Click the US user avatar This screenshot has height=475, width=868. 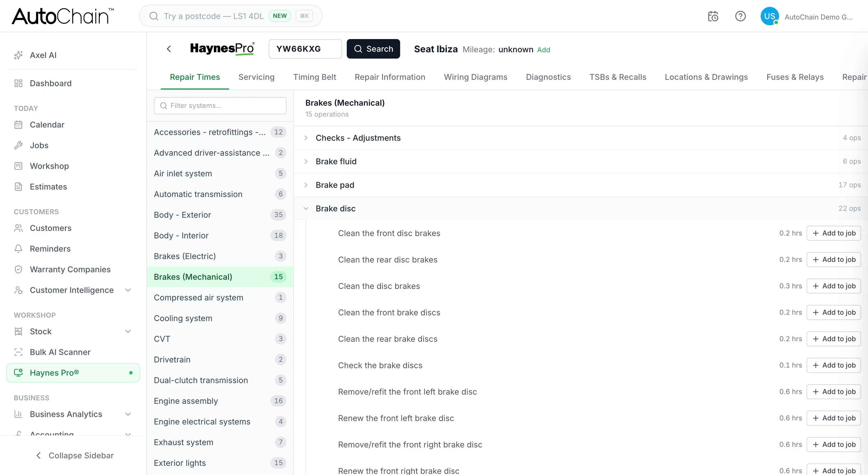pos(770,16)
